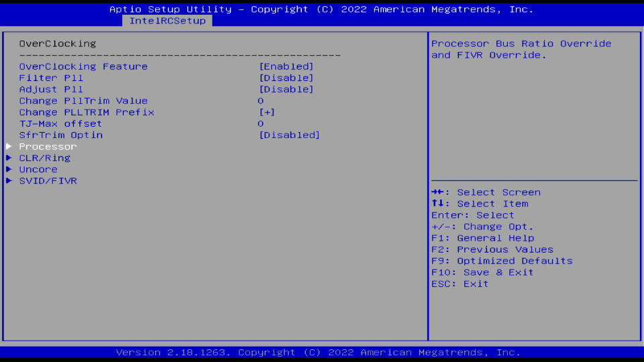Screen dimensions: 644x362
Task: Click the F10: Save & Exit hint
Action: tap(482, 273)
